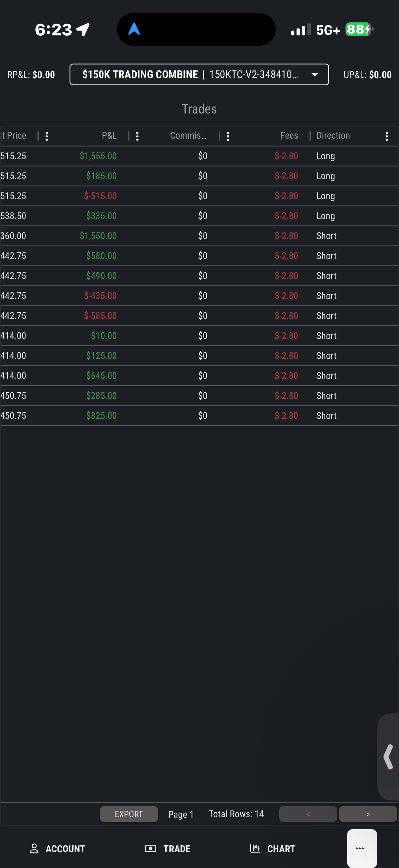Tap the Trades section title
This screenshot has height=868, width=399.
click(x=199, y=109)
